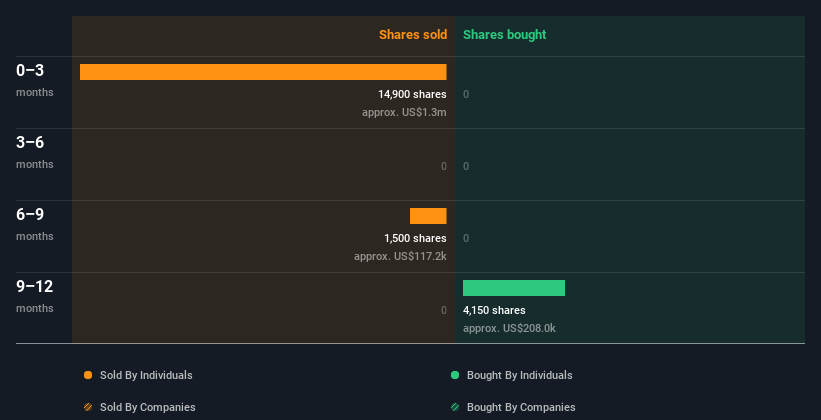Screen dimensions: 821x420
Task: Select the Shares sold column header
Action: click(x=413, y=35)
